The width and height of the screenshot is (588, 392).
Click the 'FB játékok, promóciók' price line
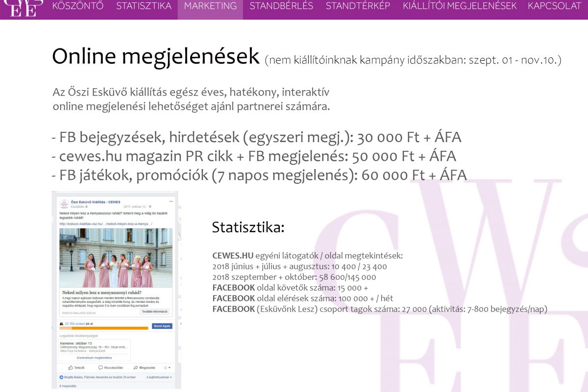pos(259,175)
